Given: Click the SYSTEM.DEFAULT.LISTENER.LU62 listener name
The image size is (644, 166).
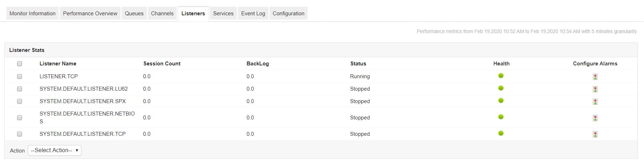Looking at the screenshot, I should 84,89.
